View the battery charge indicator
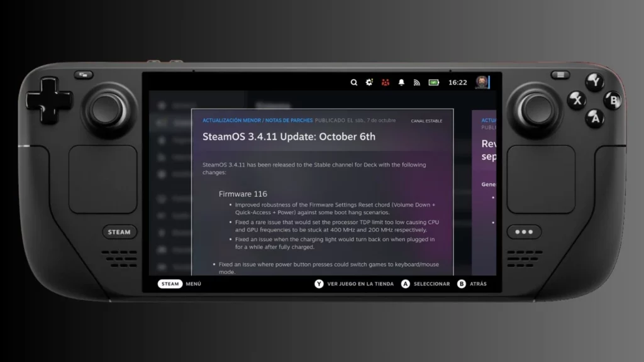644x362 pixels. pyautogui.click(x=433, y=82)
